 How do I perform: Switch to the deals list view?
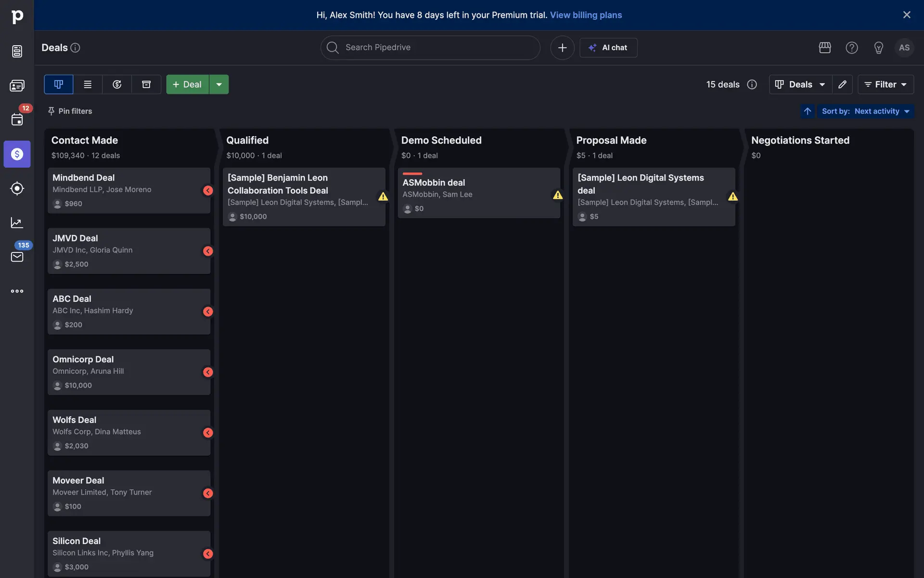(x=88, y=84)
